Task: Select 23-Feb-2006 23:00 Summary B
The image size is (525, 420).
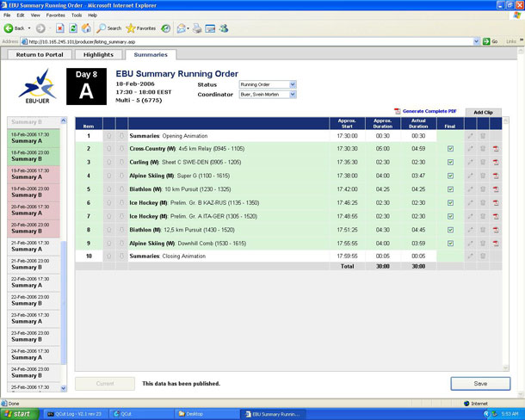Action: coord(34,337)
